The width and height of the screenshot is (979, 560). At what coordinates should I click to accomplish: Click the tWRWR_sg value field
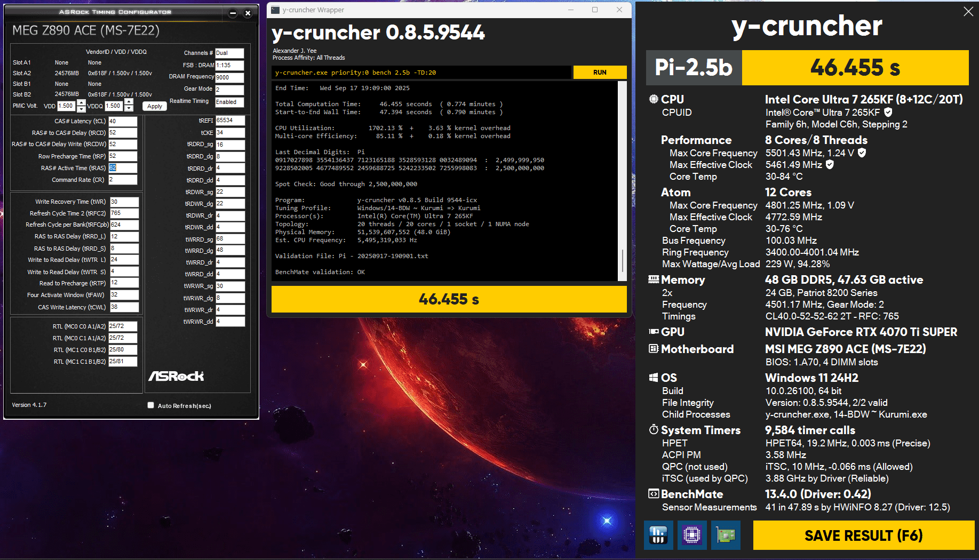pos(230,286)
